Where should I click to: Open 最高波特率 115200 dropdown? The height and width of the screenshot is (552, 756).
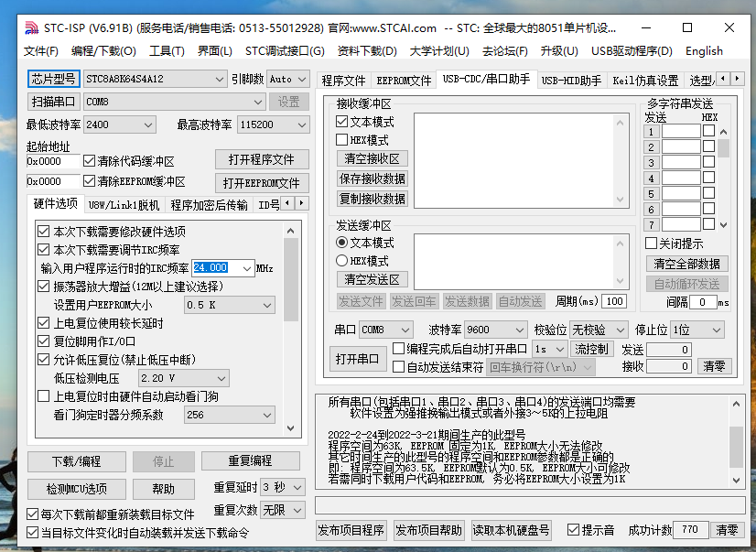pos(274,124)
